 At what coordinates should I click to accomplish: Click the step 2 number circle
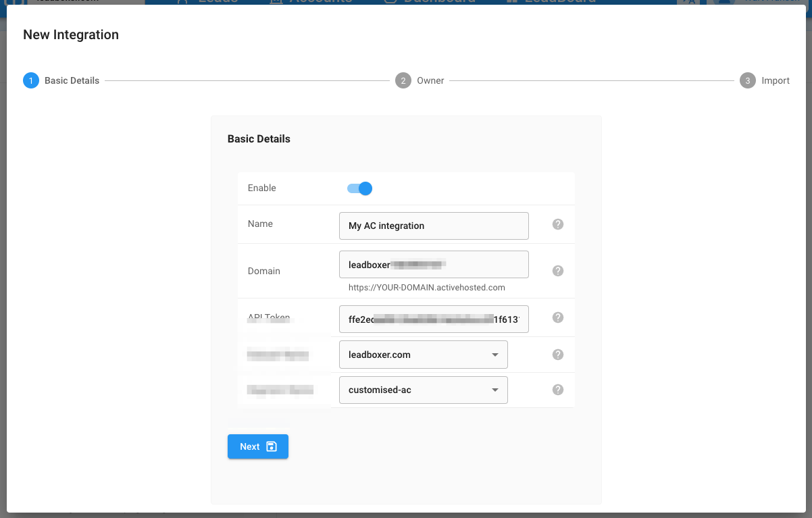pos(403,80)
